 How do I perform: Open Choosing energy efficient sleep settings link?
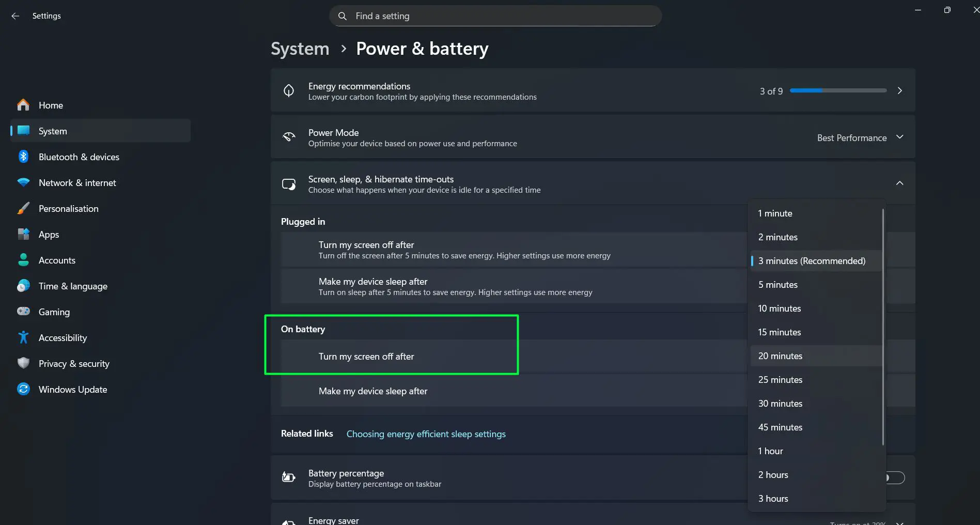click(426, 434)
